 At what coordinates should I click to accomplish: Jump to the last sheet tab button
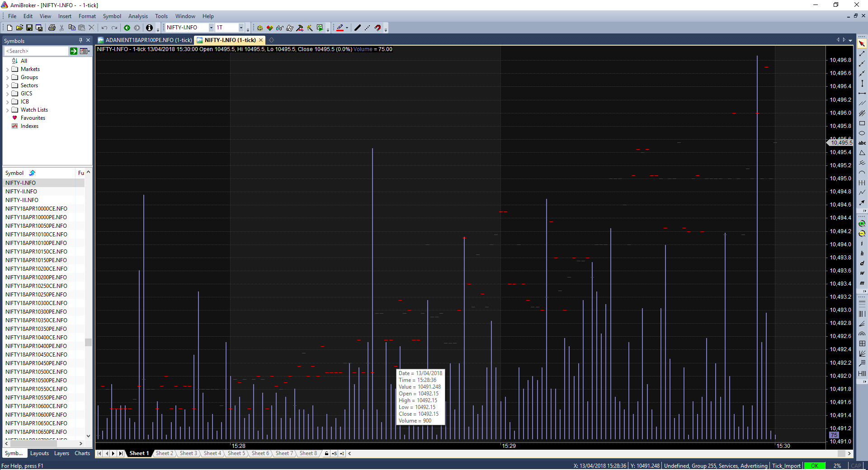[120, 453]
